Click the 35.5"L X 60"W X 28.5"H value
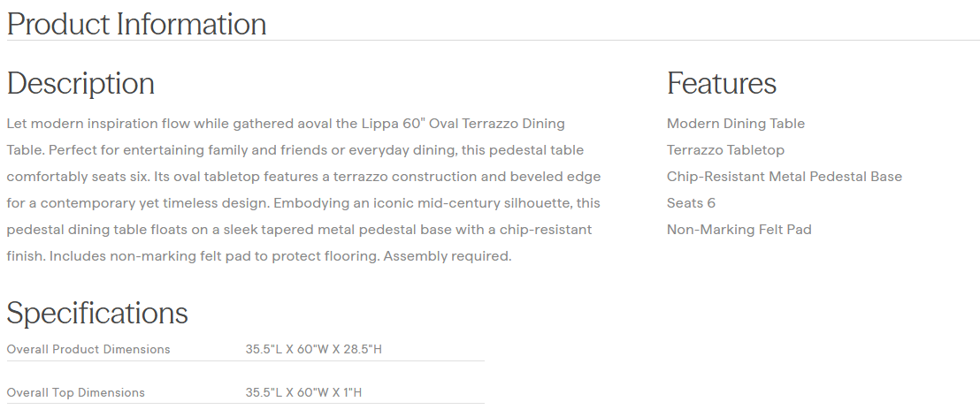The image size is (980, 417). click(x=313, y=349)
